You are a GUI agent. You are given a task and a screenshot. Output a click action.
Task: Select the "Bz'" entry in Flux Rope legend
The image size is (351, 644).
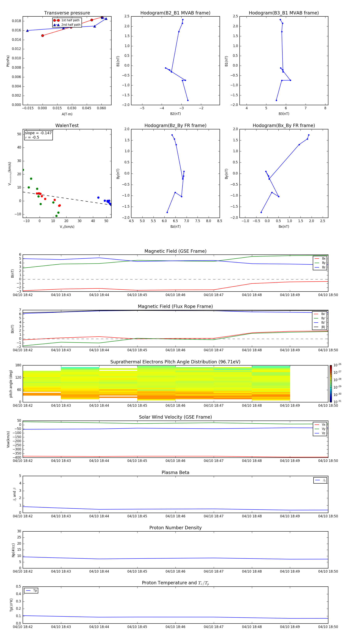tap(320, 323)
